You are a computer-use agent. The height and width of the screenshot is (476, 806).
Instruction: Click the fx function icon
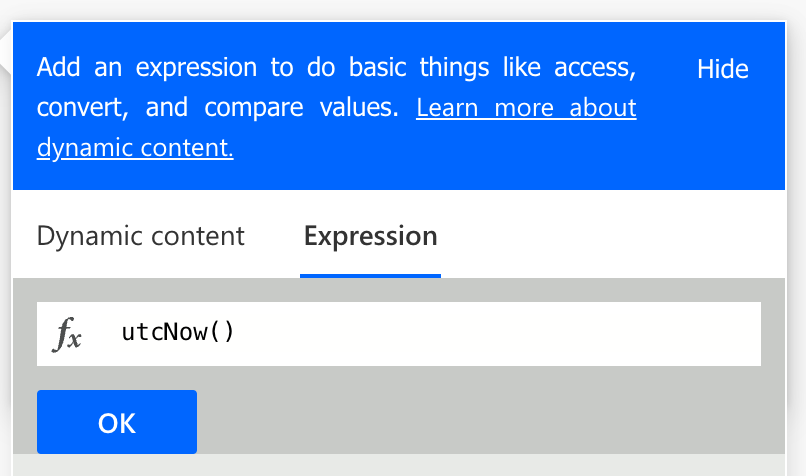tap(67, 334)
